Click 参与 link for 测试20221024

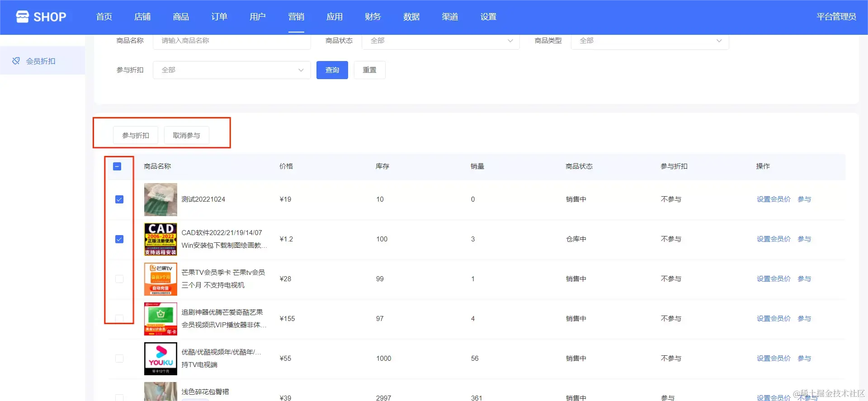(x=804, y=199)
